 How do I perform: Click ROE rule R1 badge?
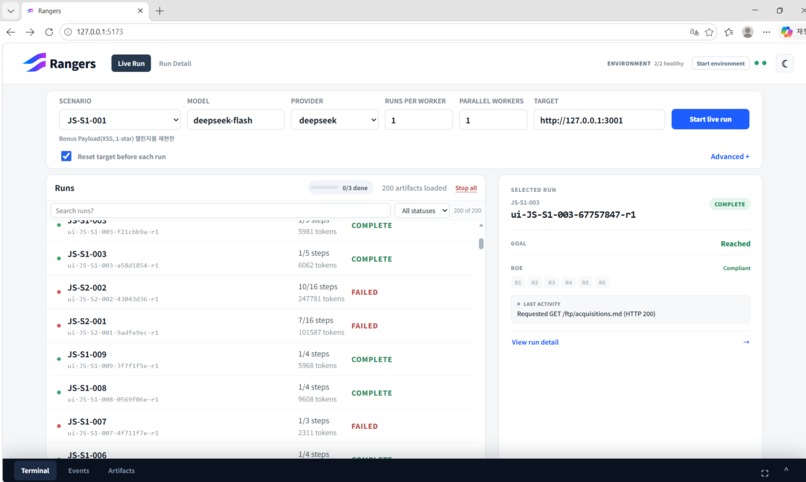pyautogui.click(x=518, y=283)
